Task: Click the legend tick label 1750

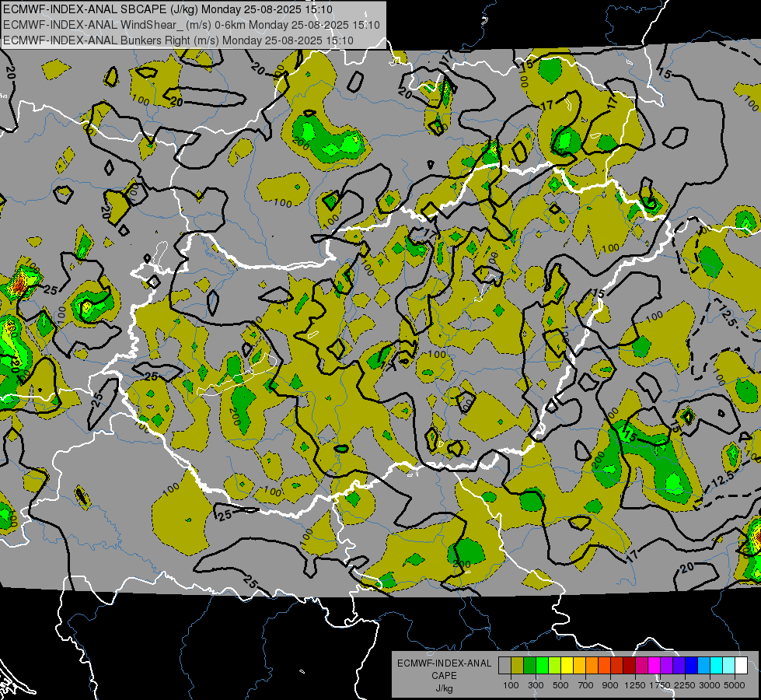Action: point(660,685)
